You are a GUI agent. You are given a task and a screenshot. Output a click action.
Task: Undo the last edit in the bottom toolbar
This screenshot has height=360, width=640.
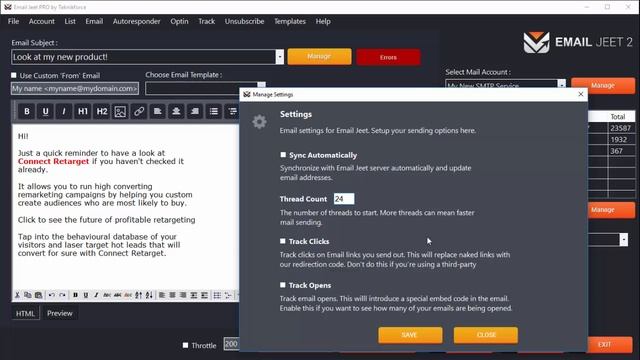51,295
